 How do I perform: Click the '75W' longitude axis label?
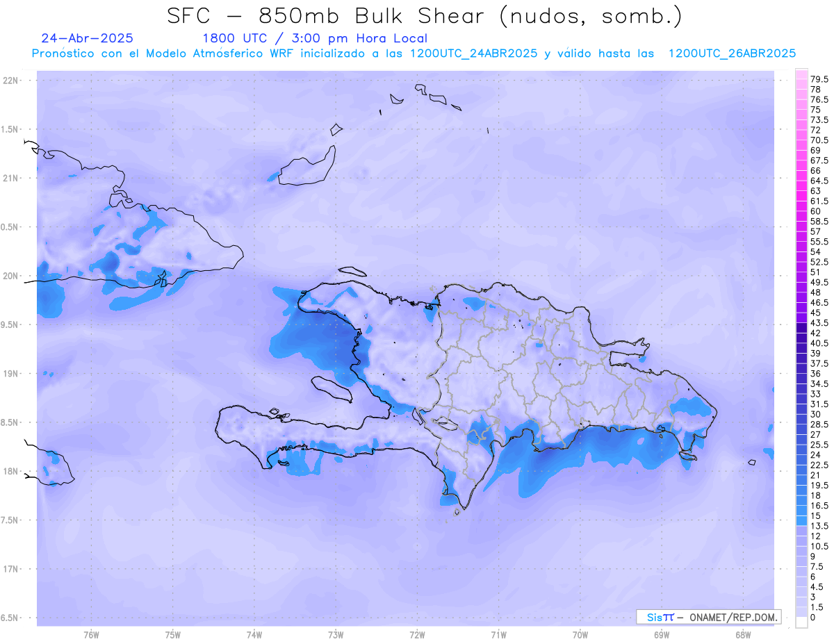coord(173,635)
